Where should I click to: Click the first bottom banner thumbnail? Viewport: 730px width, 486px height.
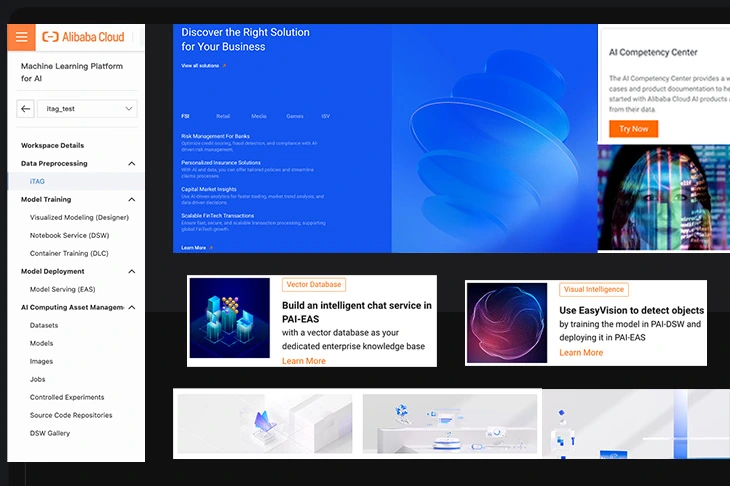264,423
